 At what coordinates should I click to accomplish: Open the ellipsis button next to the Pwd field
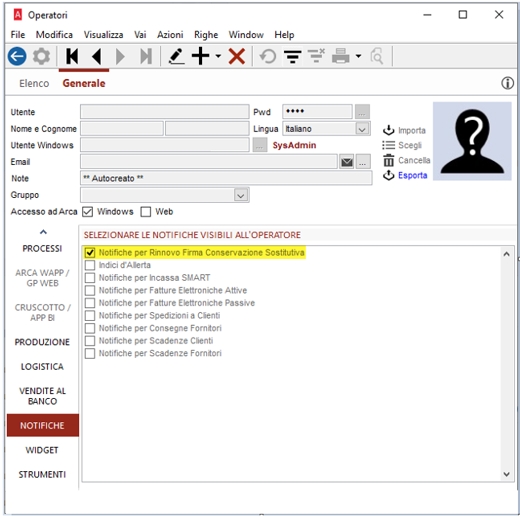pos(362,112)
